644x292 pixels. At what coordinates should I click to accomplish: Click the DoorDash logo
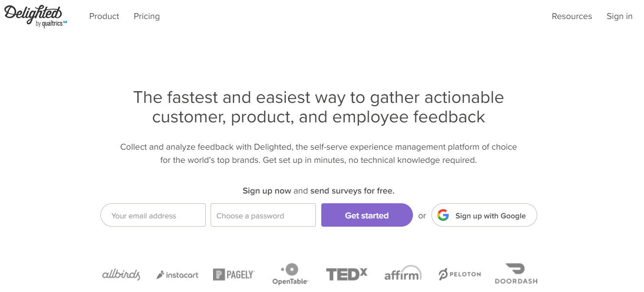click(516, 273)
